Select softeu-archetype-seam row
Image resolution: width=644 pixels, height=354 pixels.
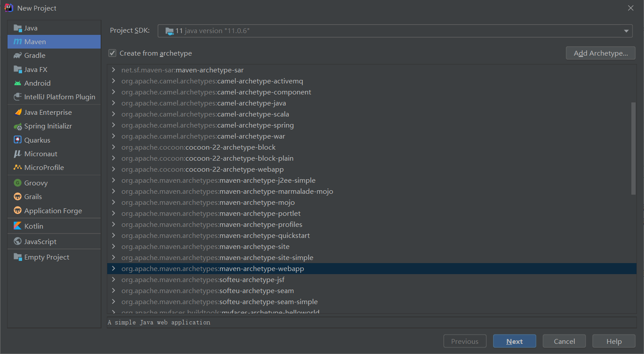click(372, 290)
